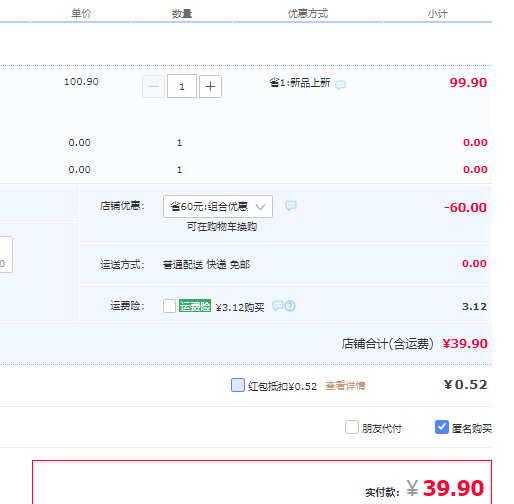
Task: Click the 优惠方式 column header
Action: click(x=308, y=14)
